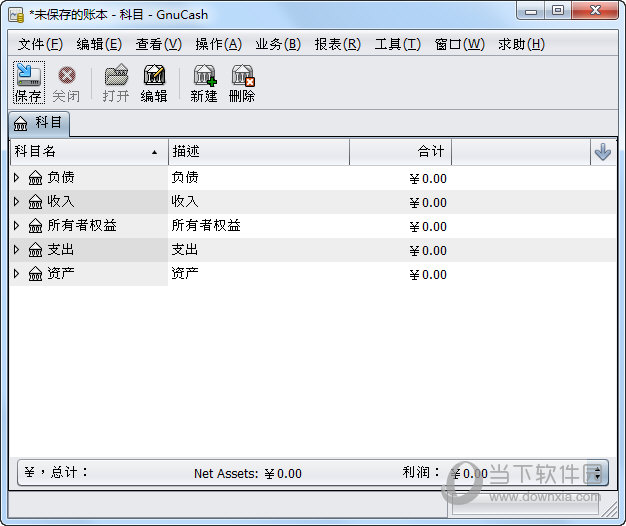Click the ¥0.00 total in 负债 row
Viewport: 626px width, 526px height.
[x=428, y=179]
